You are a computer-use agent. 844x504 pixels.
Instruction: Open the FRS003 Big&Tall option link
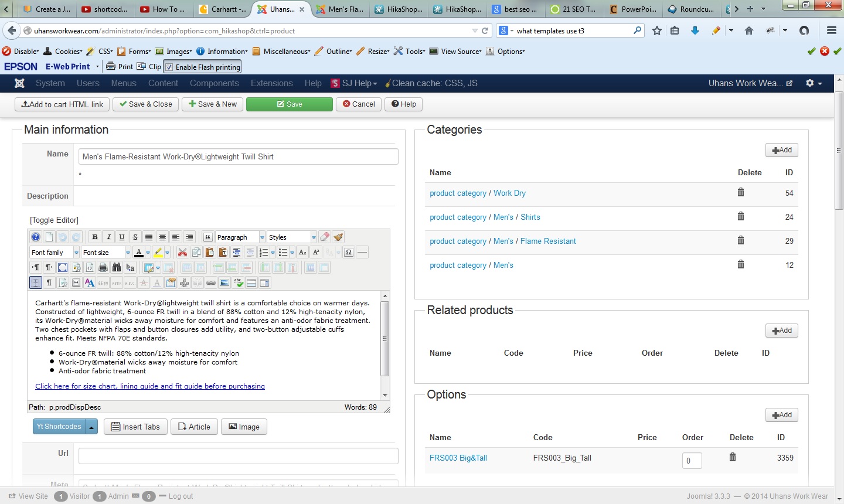click(x=458, y=458)
